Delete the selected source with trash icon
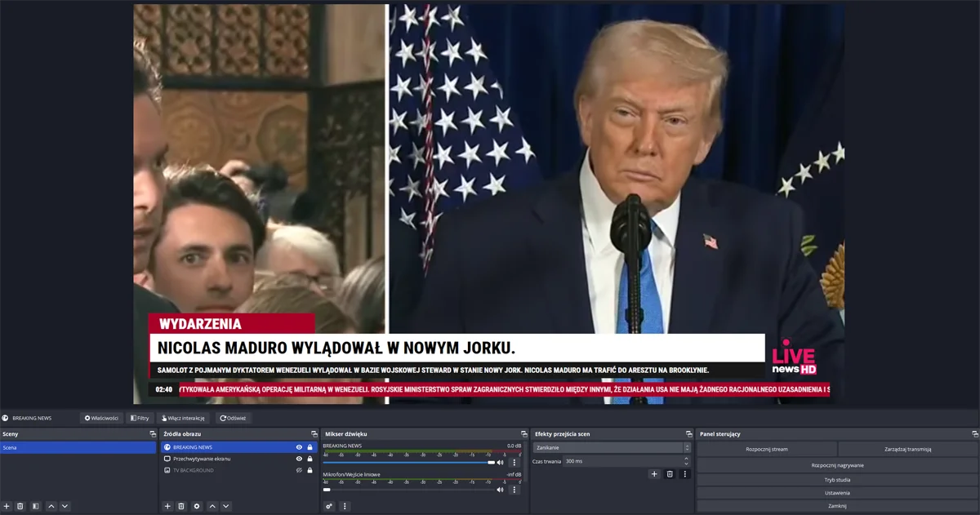The image size is (980, 515). tap(181, 506)
